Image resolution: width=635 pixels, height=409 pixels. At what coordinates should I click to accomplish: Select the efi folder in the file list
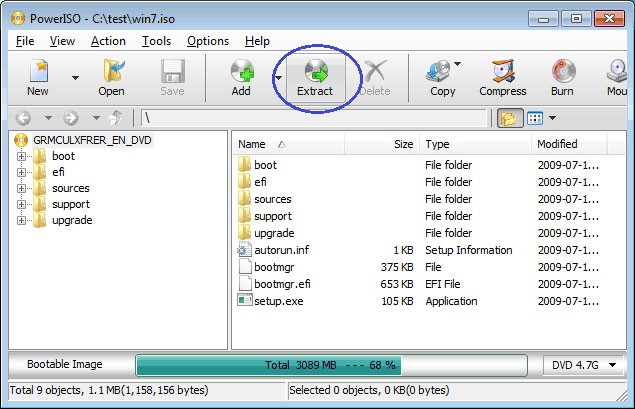coord(260,182)
